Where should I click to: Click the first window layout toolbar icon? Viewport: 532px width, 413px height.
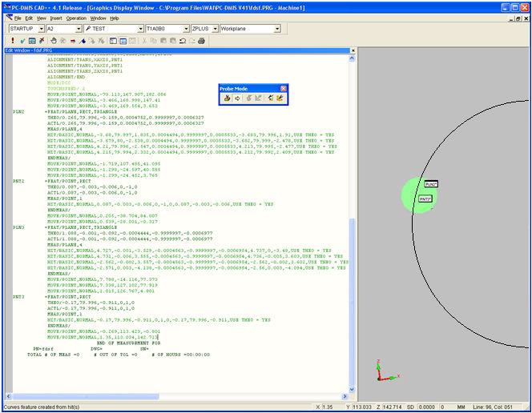(x=113, y=41)
